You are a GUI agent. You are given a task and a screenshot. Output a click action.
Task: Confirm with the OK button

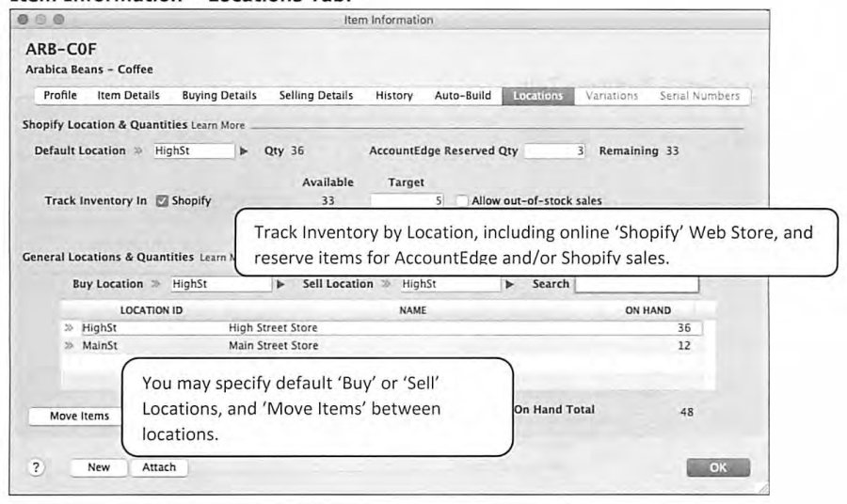718,467
